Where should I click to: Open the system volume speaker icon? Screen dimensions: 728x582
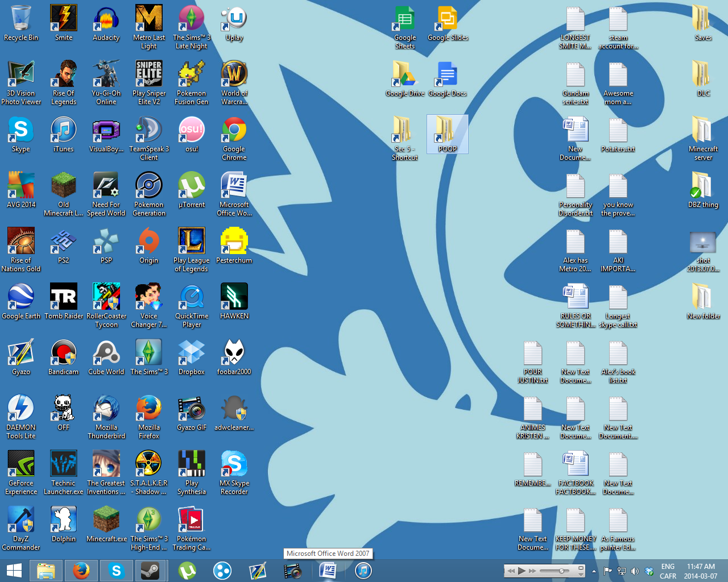(635, 571)
